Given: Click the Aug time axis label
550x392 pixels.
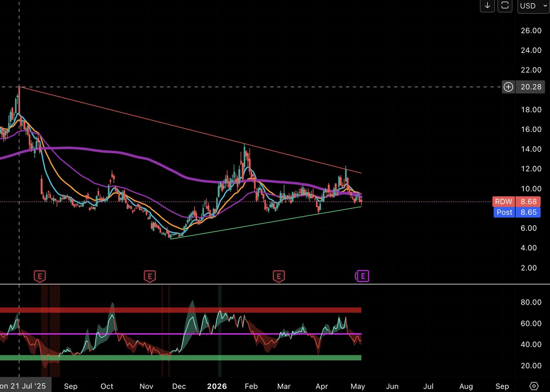Looking at the screenshot, I should 466,386.
